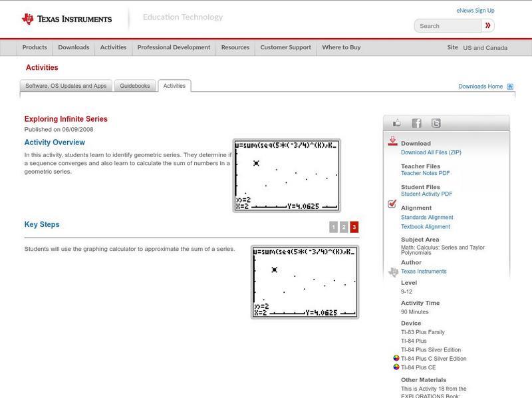Screen dimensions: 532x398
Task: Open the Activities navigation menu
Action: [113, 47]
